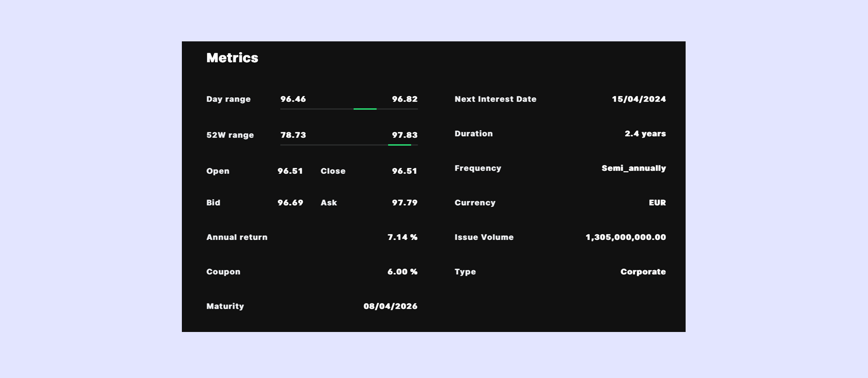The image size is (868, 378).
Task: Select the Day range high value 96.82
Action: point(405,99)
